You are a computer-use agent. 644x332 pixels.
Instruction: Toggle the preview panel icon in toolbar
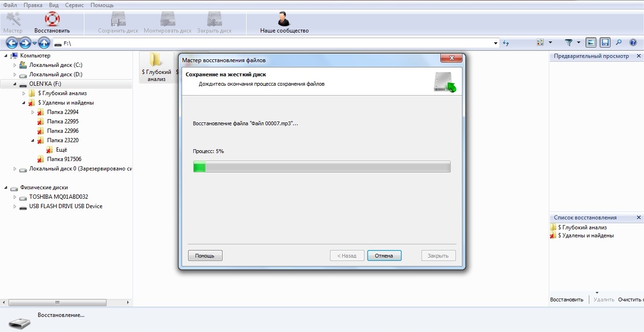[x=591, y=42]
